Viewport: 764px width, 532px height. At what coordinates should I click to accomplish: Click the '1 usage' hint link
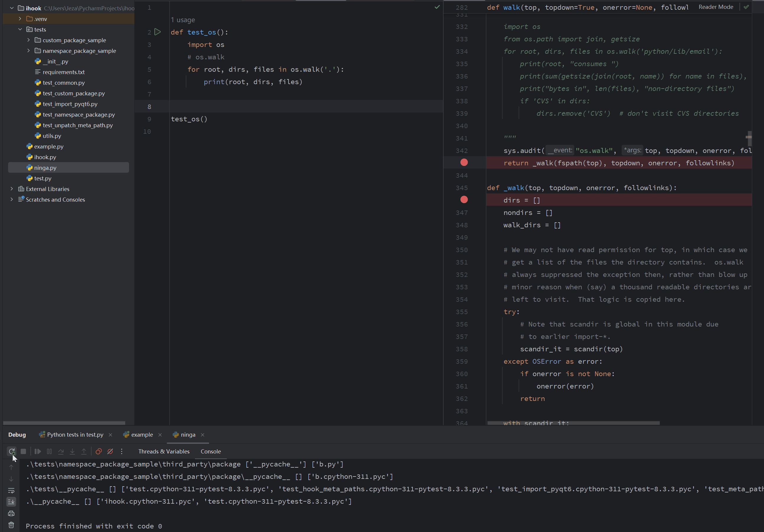(183, 20)
